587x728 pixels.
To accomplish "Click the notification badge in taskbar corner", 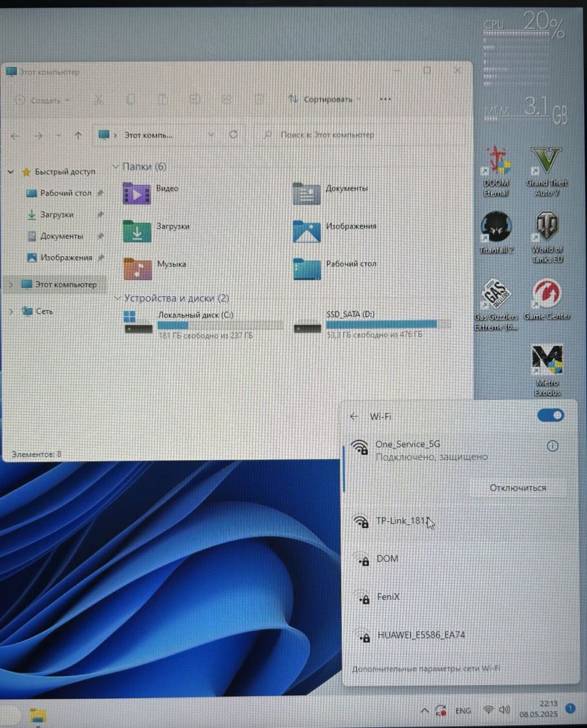I will tap(570, 708).
